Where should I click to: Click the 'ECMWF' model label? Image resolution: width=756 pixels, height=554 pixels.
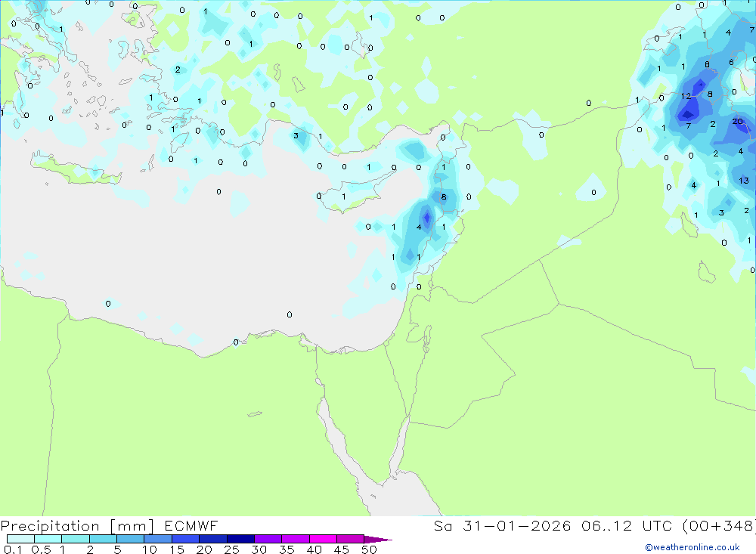[x=191, y=525]
